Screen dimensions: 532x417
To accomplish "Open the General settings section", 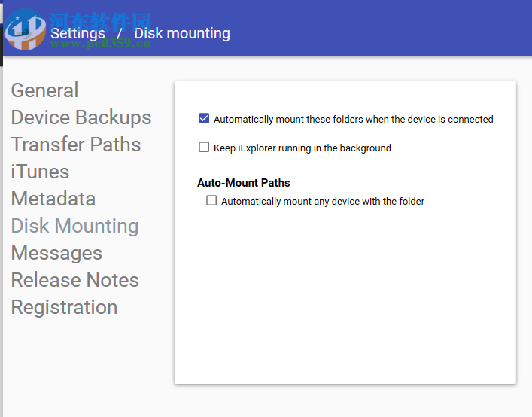I will click(x=44, y=90).
